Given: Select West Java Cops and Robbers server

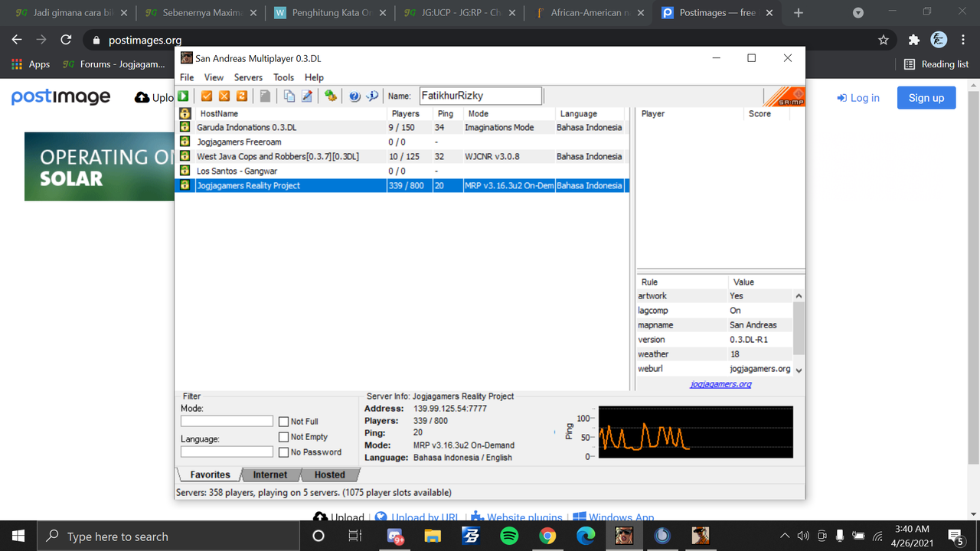Looking at the screenshot, I should click(x=402, y=156).
